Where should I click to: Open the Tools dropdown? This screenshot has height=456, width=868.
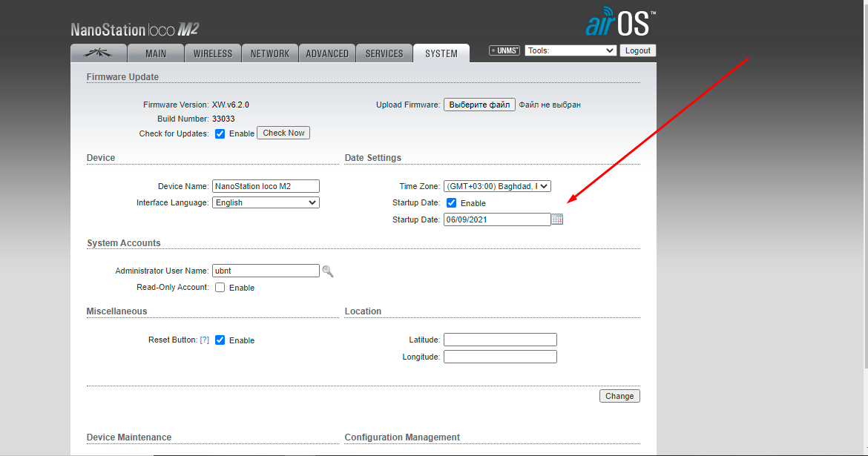[x=571, y=50]
